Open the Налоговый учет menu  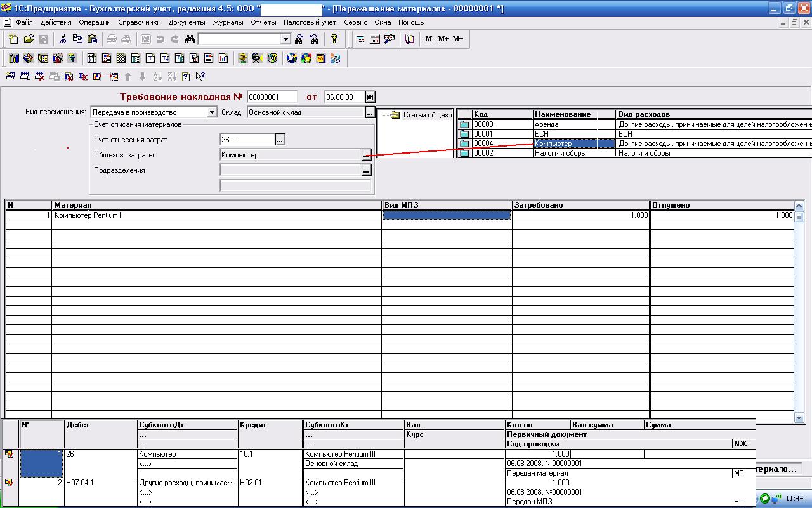coord(310,22)
